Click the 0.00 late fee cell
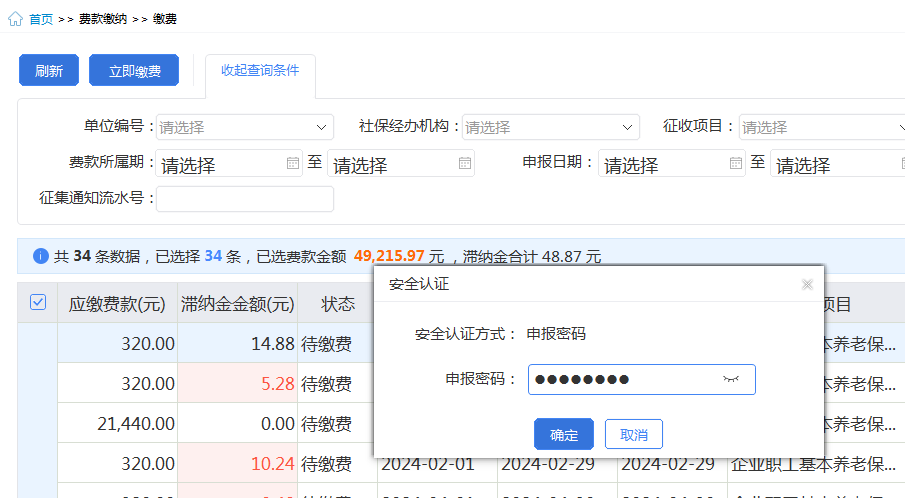The height and width of the screenshot is (498, 905). pyautogui.click(x=237, y=424)
